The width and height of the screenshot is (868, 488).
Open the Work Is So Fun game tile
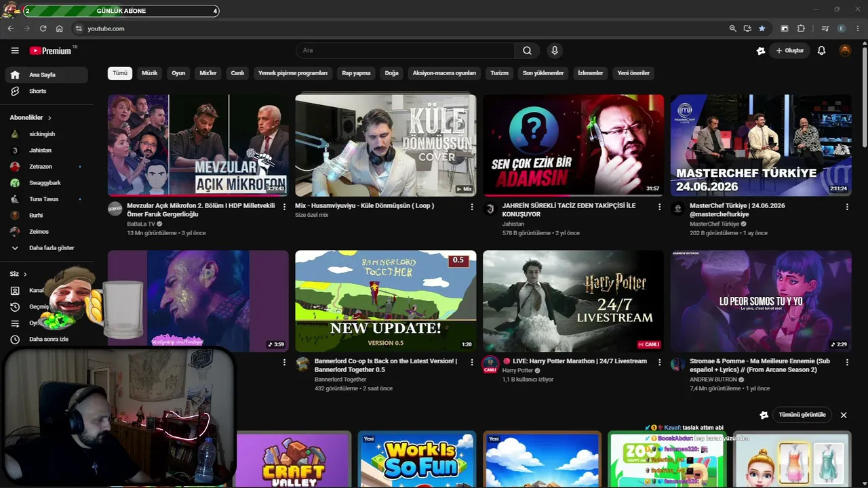click(417, 460)
